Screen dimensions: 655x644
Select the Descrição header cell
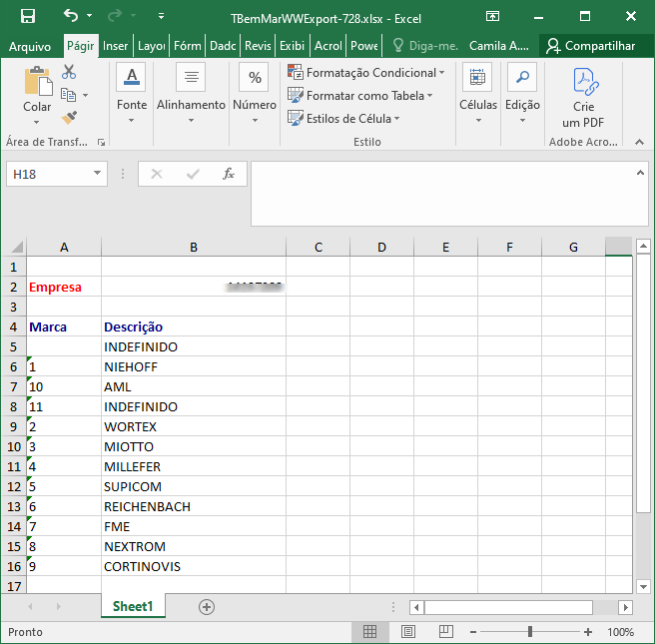194,326
